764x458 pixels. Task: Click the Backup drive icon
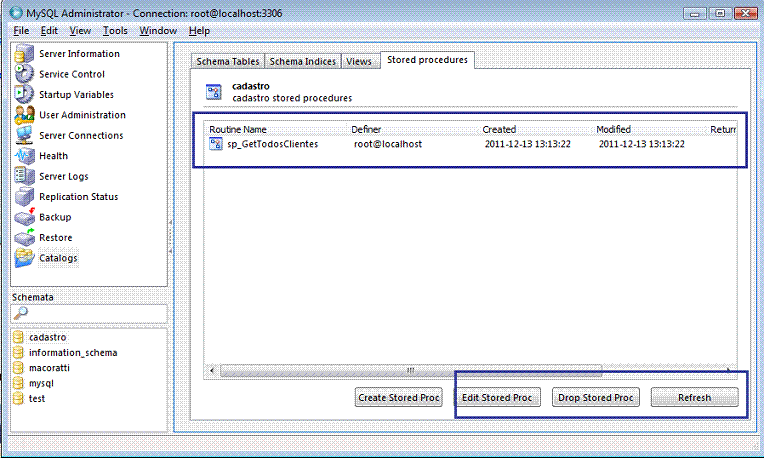(24, 217)
